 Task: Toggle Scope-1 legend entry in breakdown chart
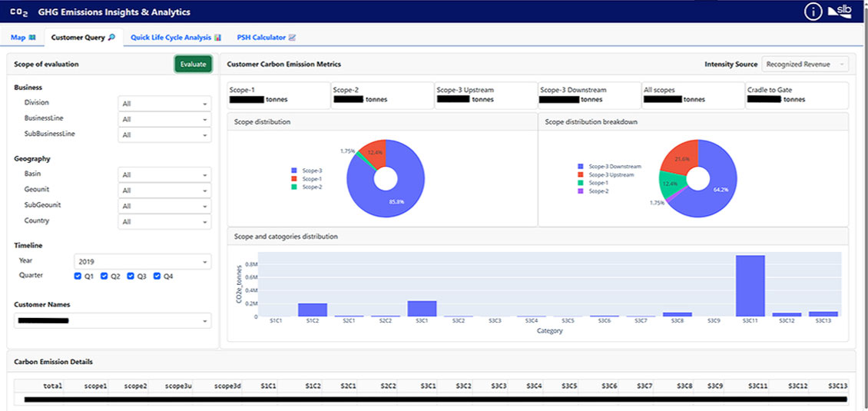[x=594, y=183]
